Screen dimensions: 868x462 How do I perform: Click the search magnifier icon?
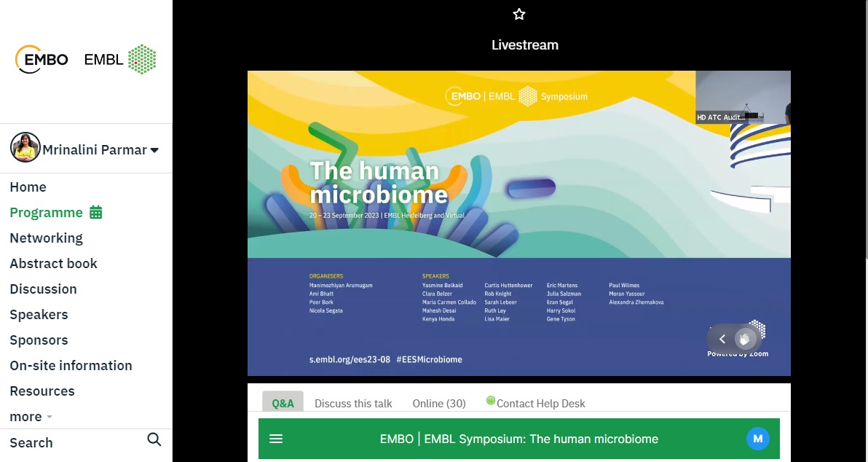(x=154, y=440)
